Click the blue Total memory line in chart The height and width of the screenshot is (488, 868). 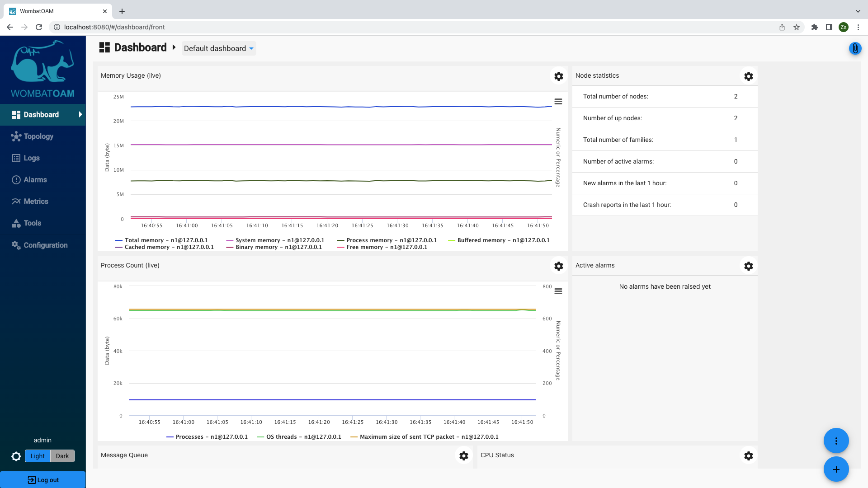pos(341,107)
